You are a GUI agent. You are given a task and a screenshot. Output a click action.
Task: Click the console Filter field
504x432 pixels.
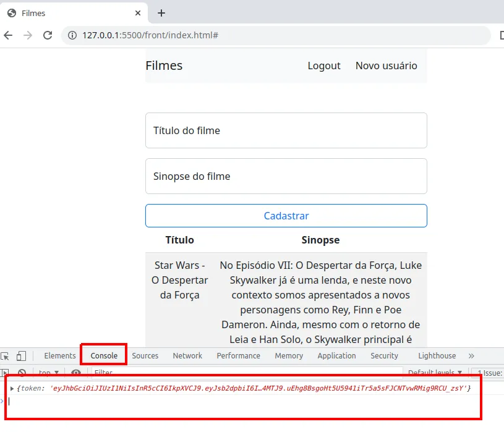(247, 373)
